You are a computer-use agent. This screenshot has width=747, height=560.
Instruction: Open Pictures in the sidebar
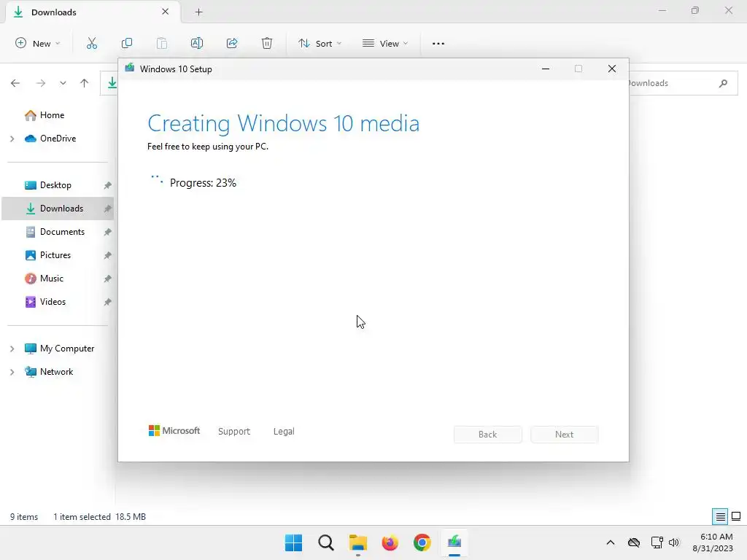55,255
